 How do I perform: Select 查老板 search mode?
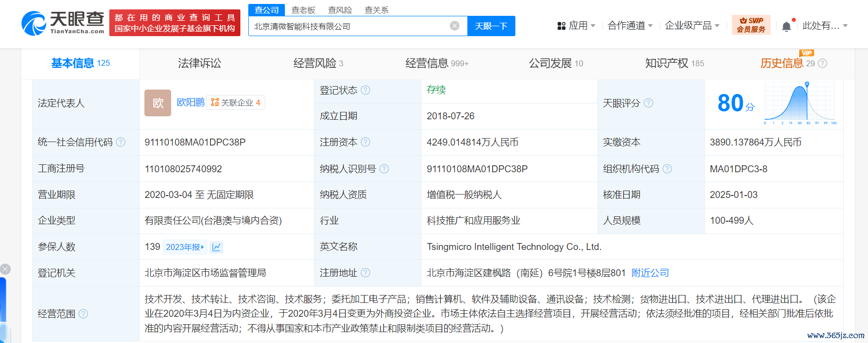[x=303, y=10]
